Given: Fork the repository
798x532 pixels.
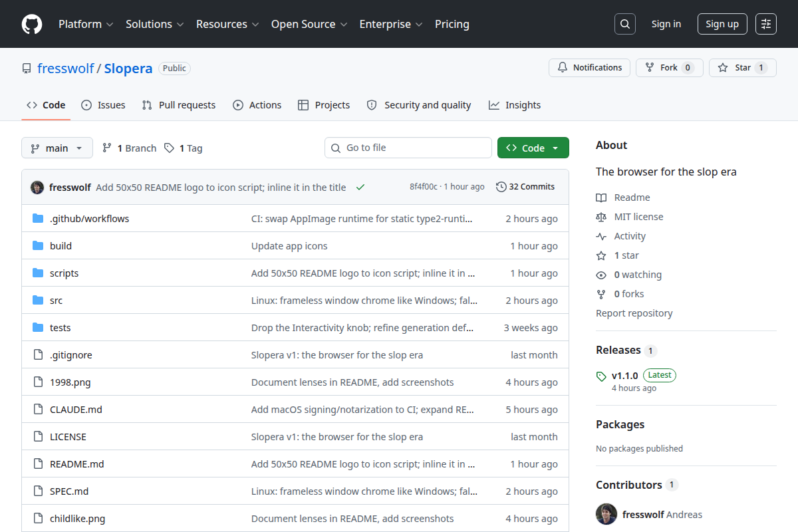Looking at the screenshot, I should point(670,68).
